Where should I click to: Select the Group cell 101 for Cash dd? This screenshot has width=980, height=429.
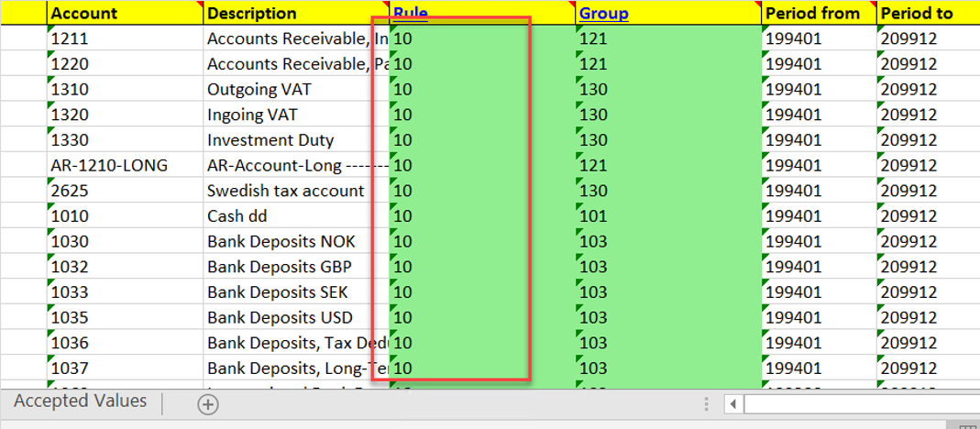(x=668, y=215)
